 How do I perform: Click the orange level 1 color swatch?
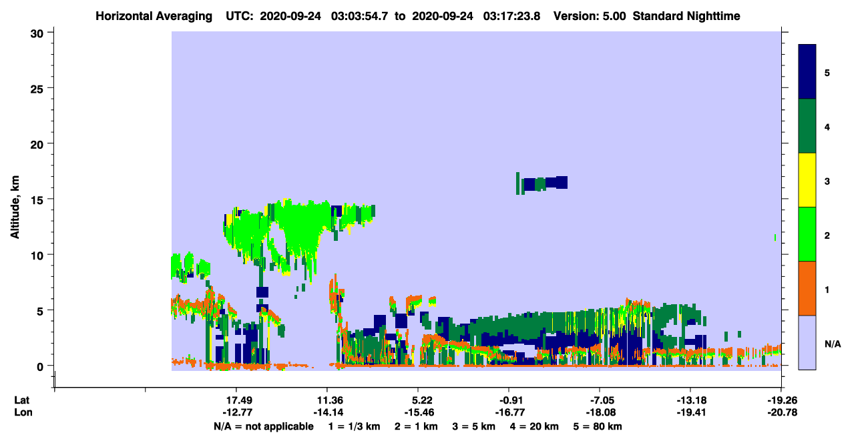807,288
